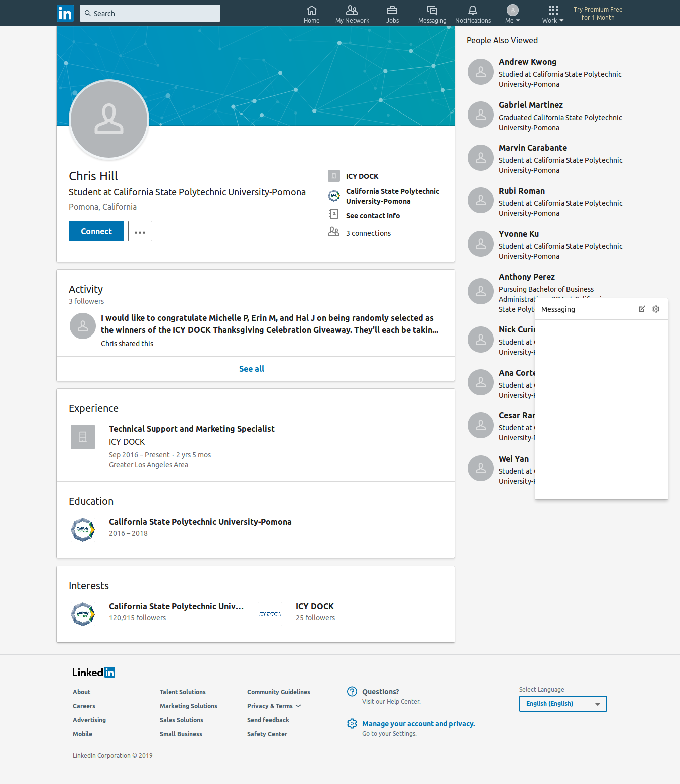Open the Work apps grid menu

point(553,14)
